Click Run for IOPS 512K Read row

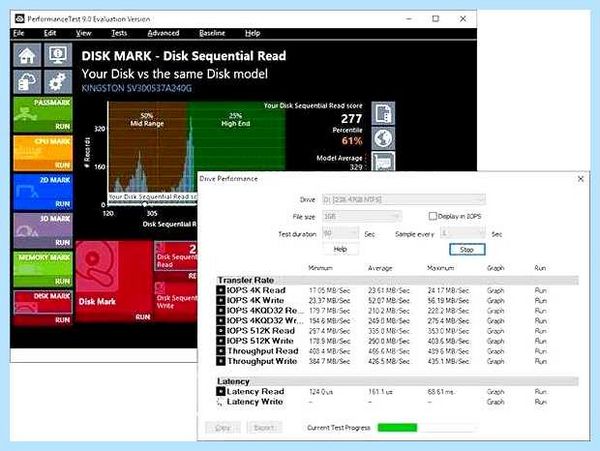click(x=541, y=331)
